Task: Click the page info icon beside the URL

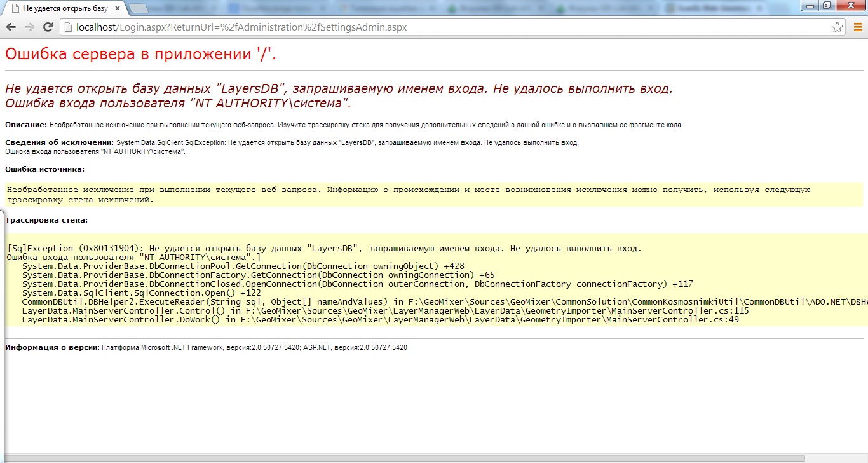Action: (x=67, y=27)
